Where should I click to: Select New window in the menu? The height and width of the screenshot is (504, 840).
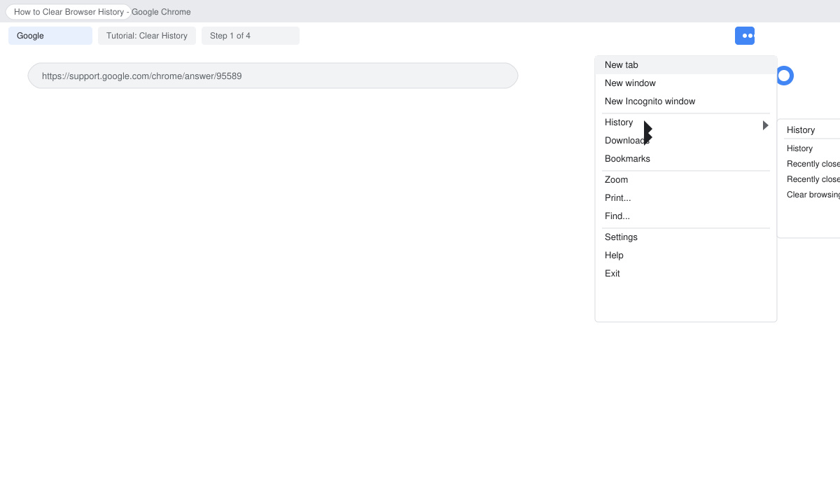point(686,83)
